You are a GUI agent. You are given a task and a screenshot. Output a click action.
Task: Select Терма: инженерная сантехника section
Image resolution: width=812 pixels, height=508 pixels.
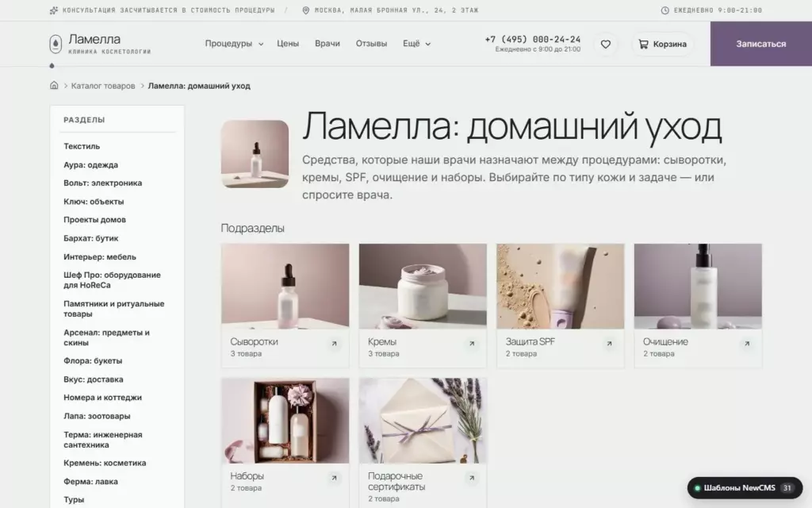point(102,440)
